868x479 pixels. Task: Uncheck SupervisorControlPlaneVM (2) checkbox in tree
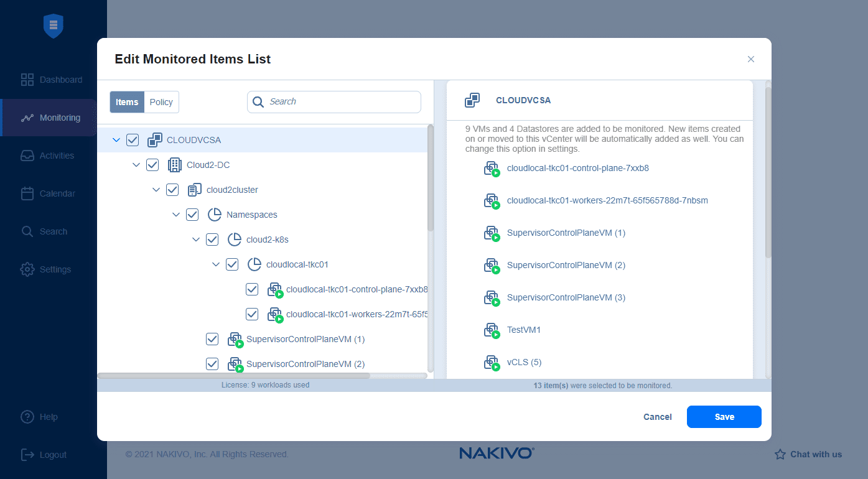pos(212,364)
